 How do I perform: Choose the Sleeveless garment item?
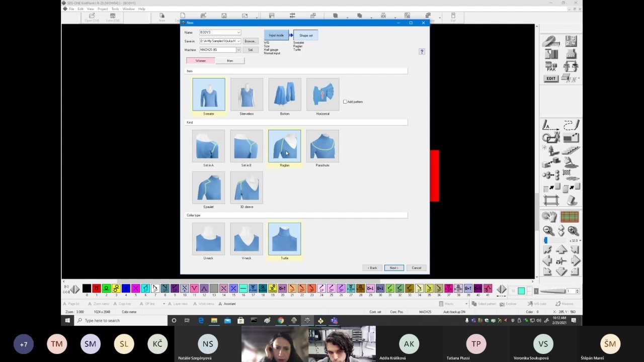(x=247, y=95)
